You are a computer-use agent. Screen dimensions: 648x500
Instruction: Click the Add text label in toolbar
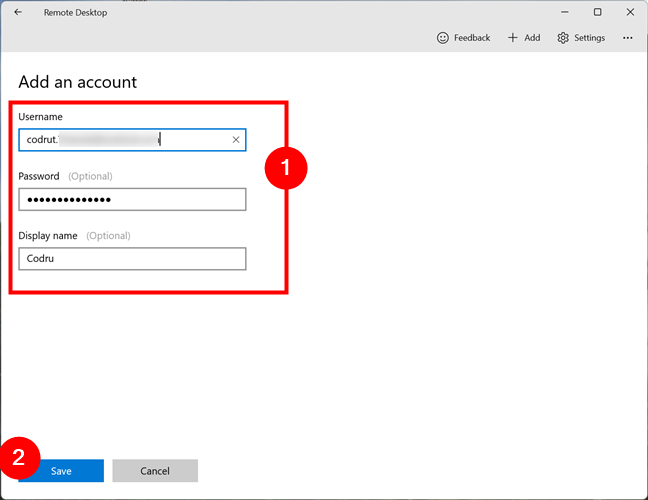[x=532, y=38]
